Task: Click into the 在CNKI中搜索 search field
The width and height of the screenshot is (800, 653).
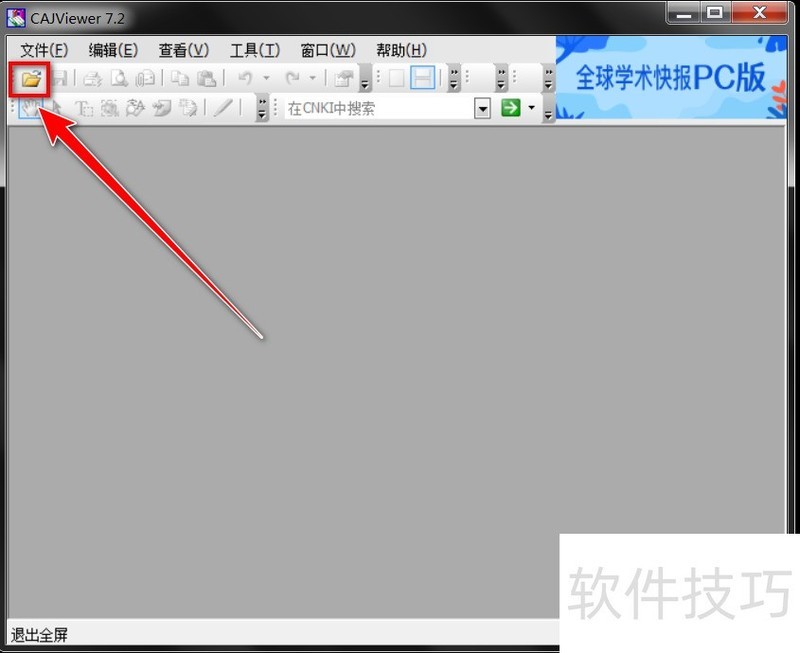Action: click(378, 108)
